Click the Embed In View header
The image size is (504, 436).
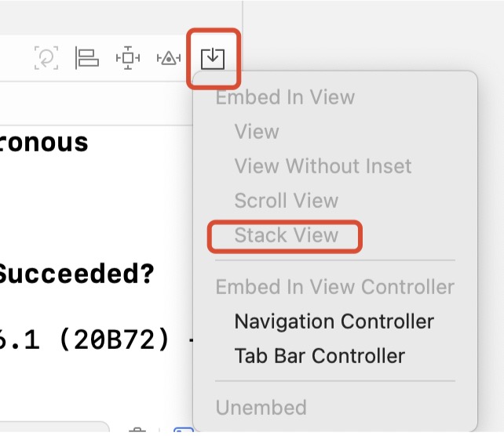coord(285,97)
